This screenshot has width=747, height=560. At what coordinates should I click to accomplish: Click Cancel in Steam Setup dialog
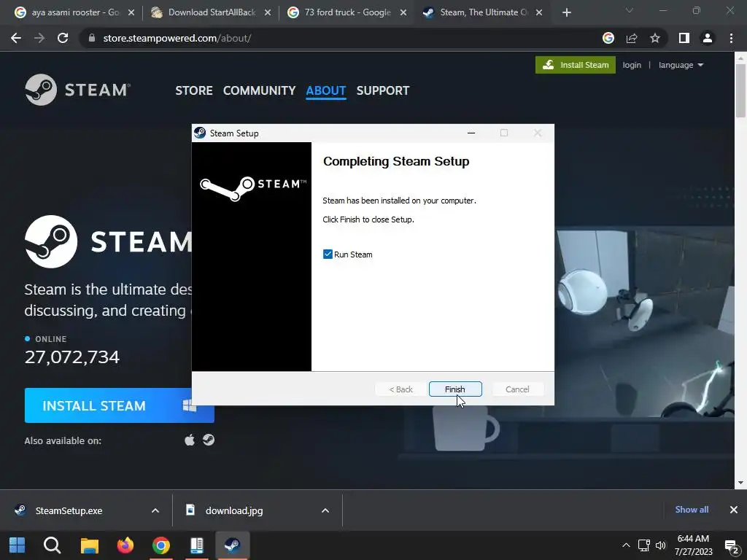(517, 389)
